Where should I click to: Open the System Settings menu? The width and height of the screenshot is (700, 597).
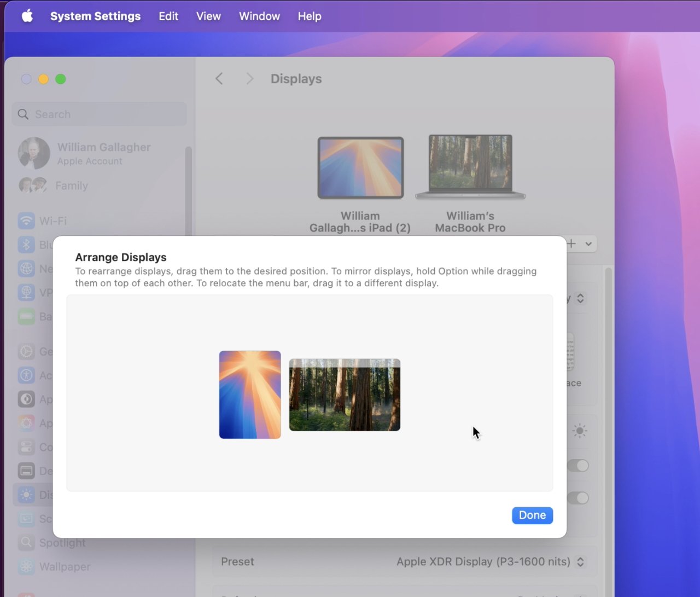pos(95,16)
